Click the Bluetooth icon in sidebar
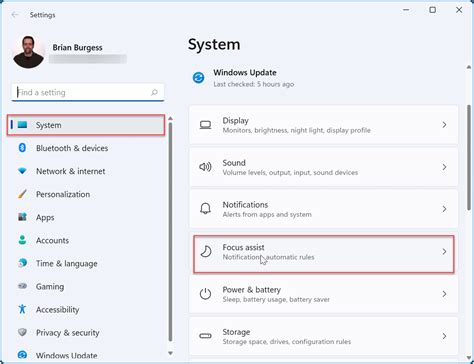Viewport: 474px width, 364px height. 22,148
